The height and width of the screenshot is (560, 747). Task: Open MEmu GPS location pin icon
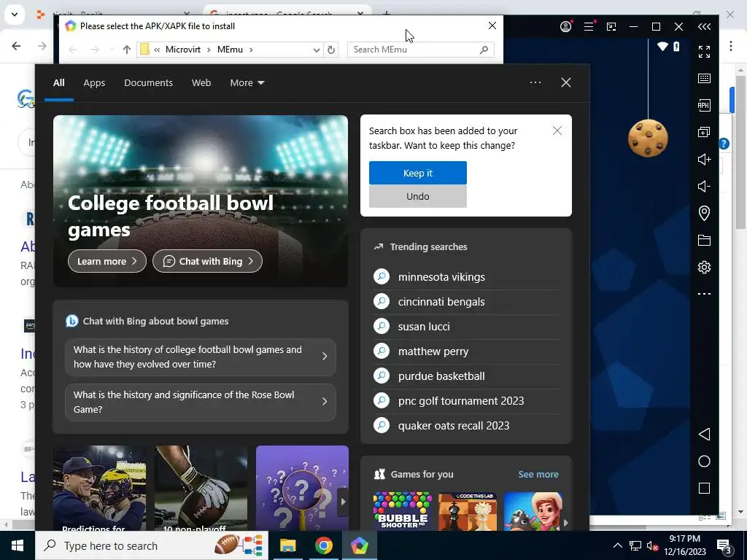[704, 213]
